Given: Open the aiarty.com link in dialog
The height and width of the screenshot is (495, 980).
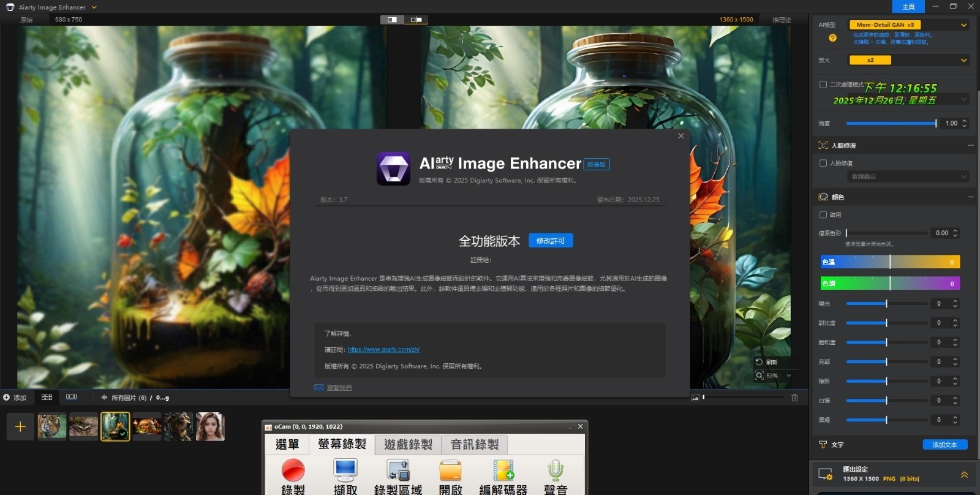Looking at the screenshot, I should (383, 350).
